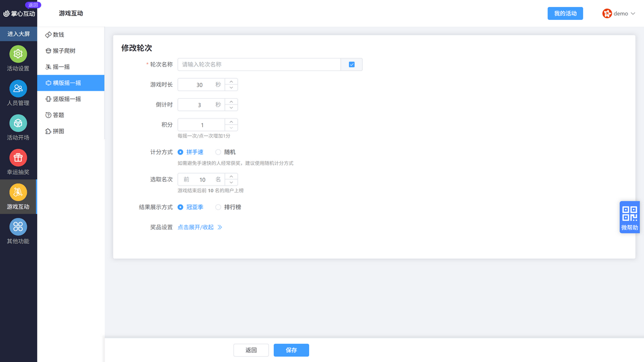Open 猴子爬树 game menu item
This screenshot has height=362, width=644.
tap(71, 51)
